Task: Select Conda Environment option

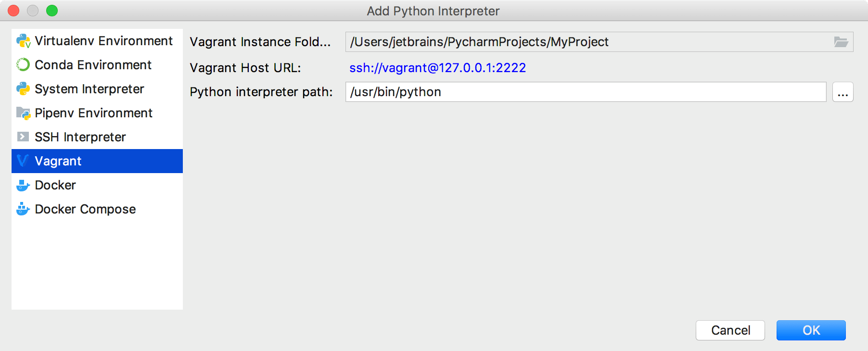Action: click(x=93, y=65)
